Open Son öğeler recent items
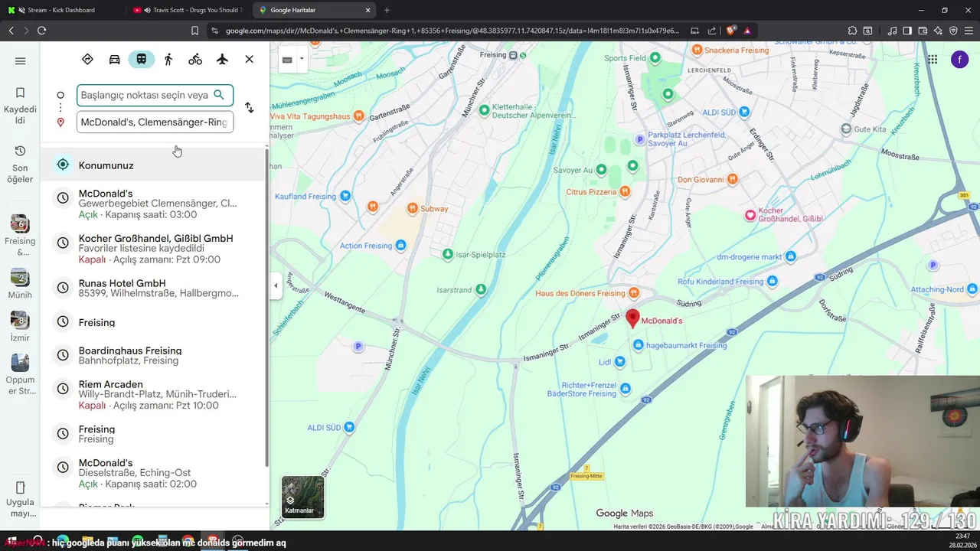 20,163
